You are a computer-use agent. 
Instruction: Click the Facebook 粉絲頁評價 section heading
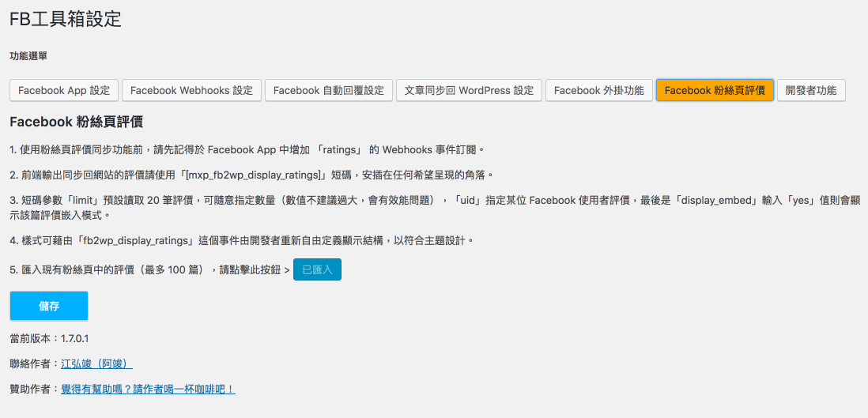coord(77,122)
